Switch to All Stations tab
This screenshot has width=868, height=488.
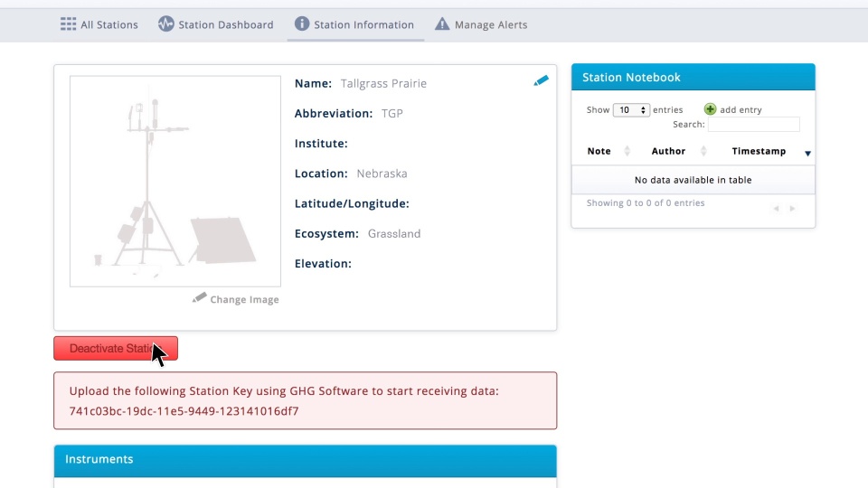tap(99, 24)
